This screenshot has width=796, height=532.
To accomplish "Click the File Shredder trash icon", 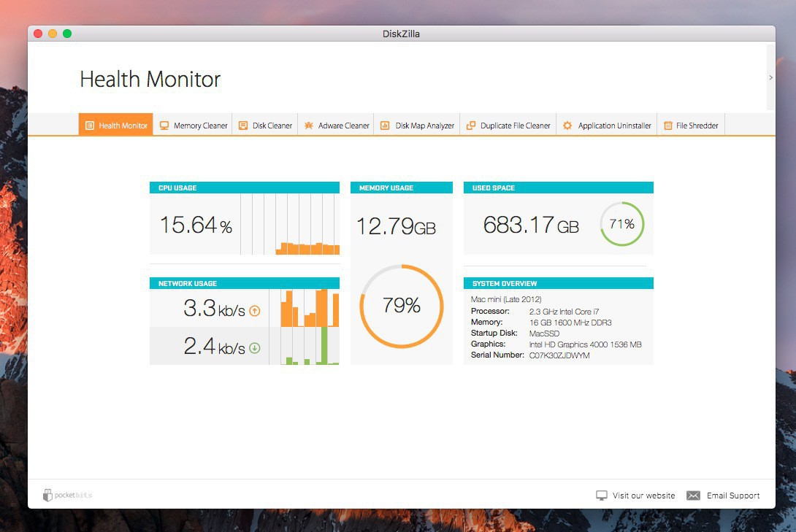I will [x=667, y=126].
